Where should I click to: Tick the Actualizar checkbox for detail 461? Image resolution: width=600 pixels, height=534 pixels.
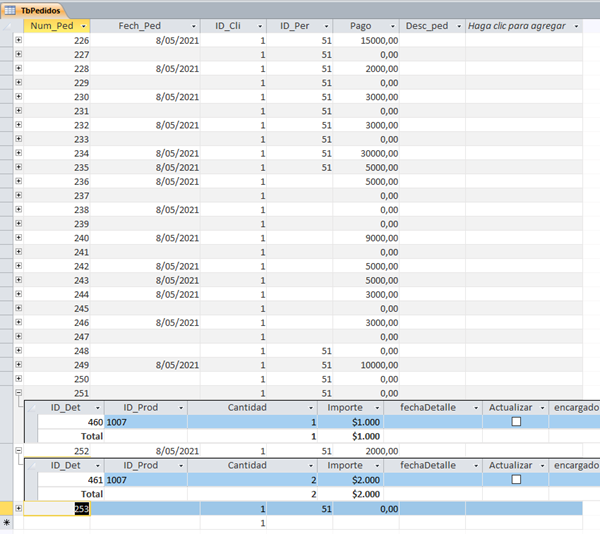coord(516,480)
